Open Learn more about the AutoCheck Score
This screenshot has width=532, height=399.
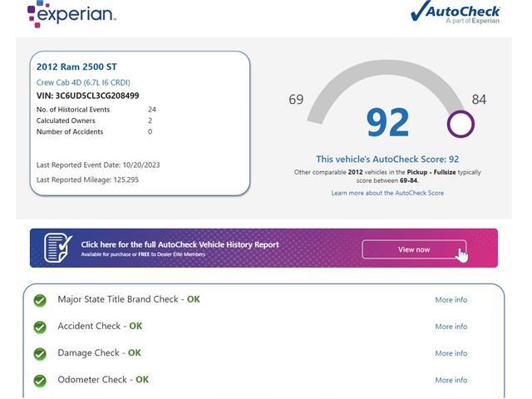[387, 193]
